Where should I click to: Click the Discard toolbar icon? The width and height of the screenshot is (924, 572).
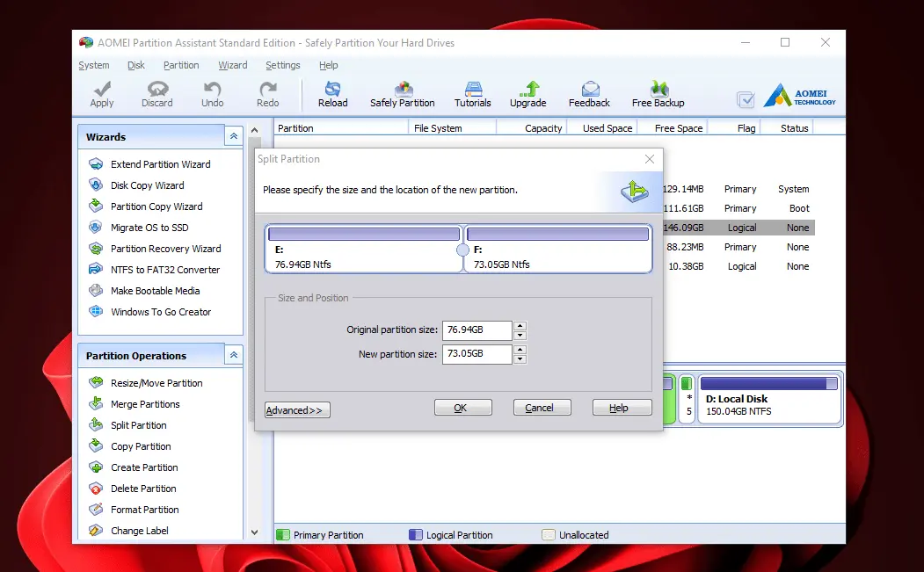click(157, 89)
